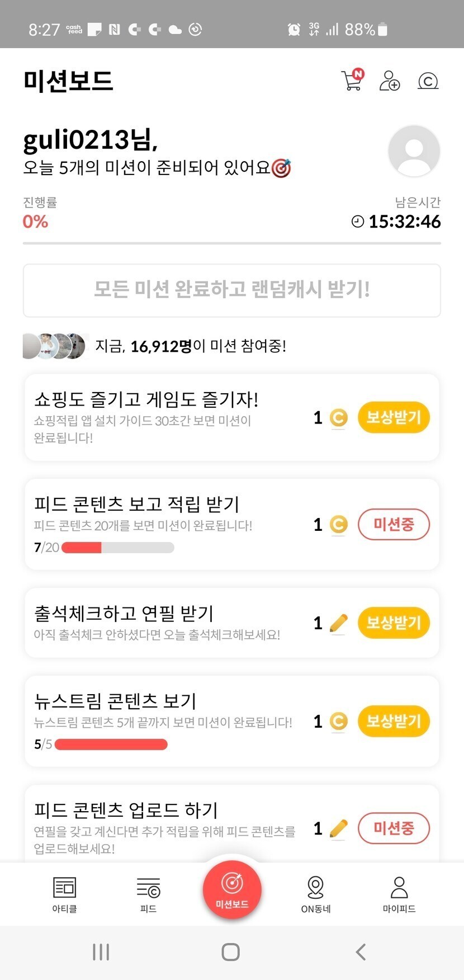The image size is (464, 980).
Task: Go to the 마이피드 tab
Action: (x=399, y=893)
